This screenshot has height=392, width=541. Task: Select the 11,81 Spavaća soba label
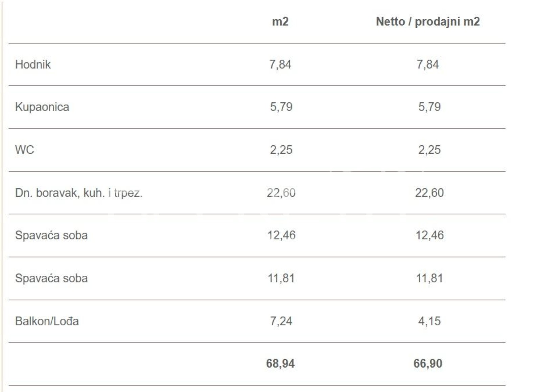pos(51,278)
